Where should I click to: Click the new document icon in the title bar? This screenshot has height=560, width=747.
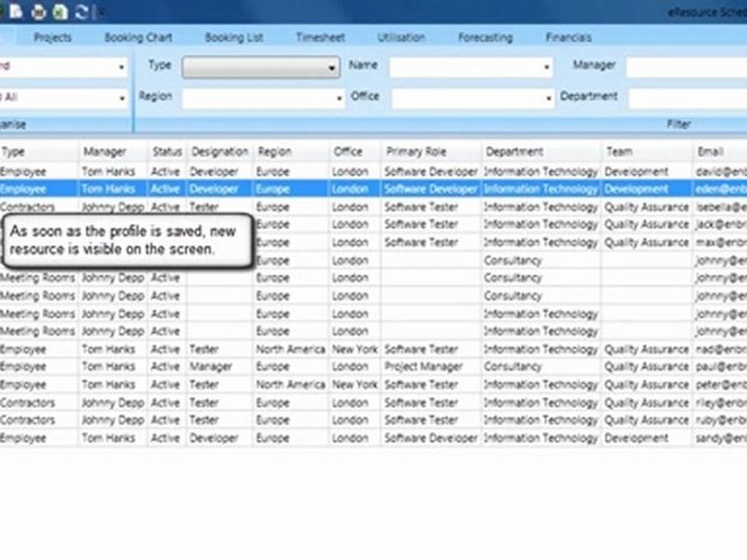click(x=16, y=12)
